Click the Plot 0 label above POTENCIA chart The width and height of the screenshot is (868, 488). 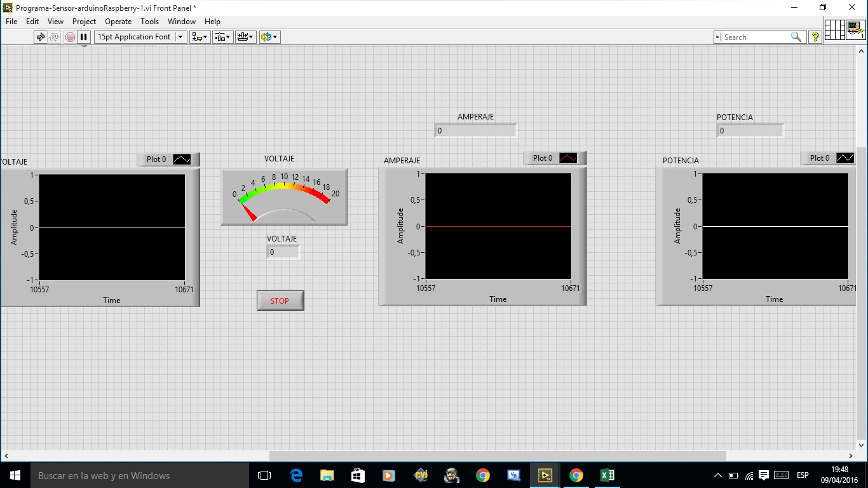(x=820, y=158)
